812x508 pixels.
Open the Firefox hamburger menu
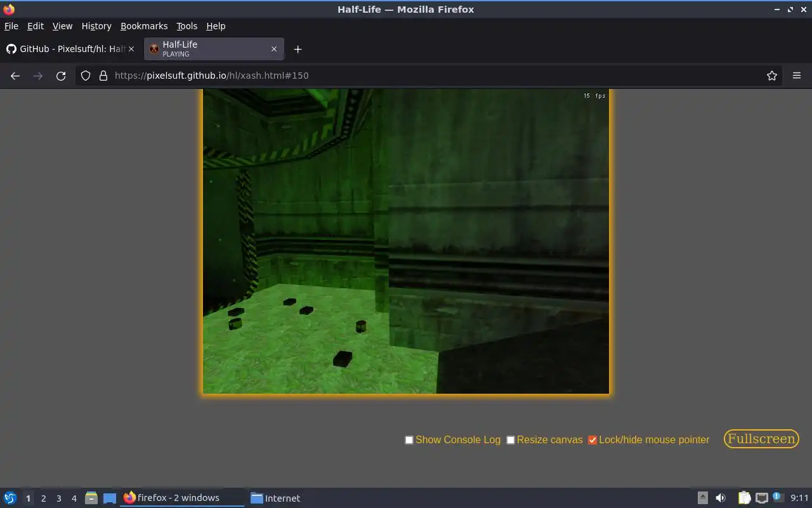[797, 76]
